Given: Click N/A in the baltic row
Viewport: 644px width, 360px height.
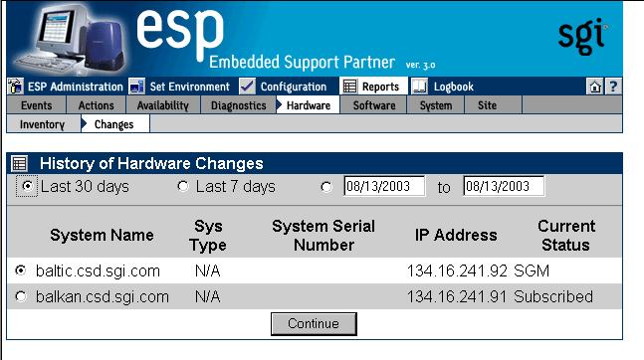Looking at the screenshot, I should click(207, 270).
